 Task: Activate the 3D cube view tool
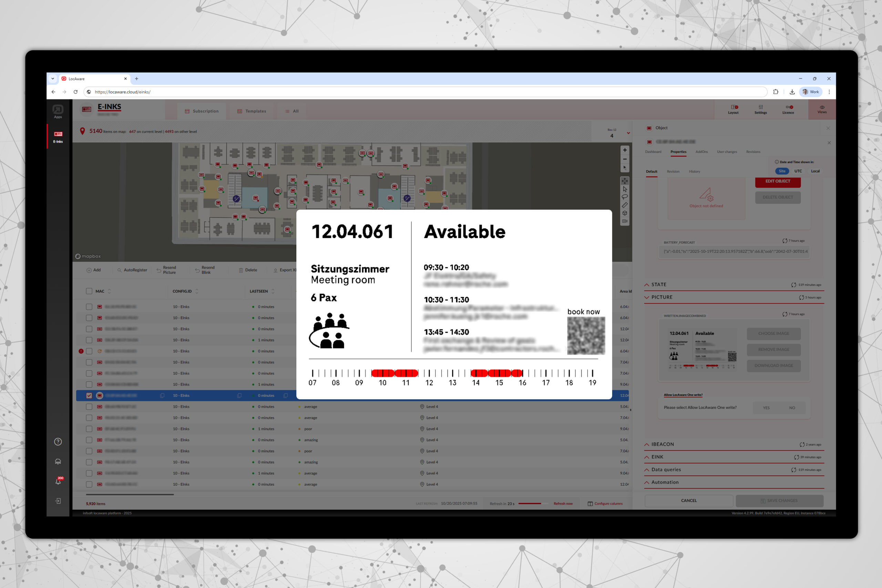point(625,213)
